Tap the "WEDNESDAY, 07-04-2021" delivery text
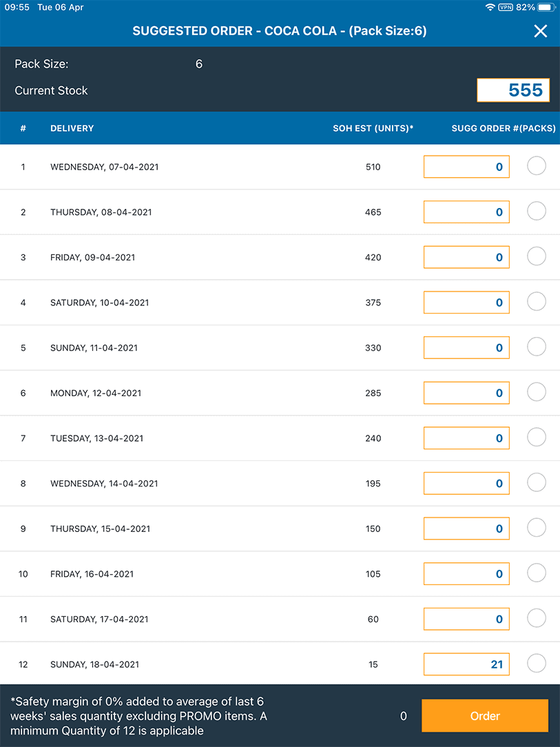 pyautogui.click(x=104, y=167)
